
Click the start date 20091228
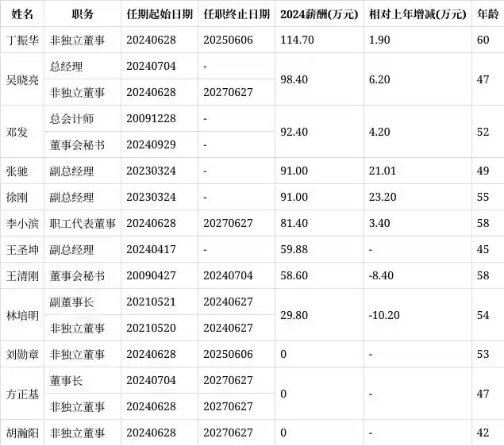click(151, 118)
